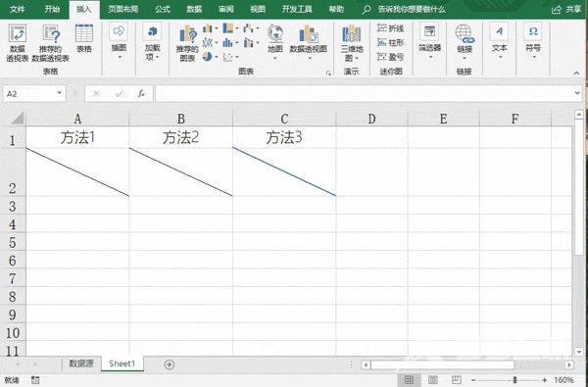Switch to the Formulas (公式) tab
This screenshot has height=387, width=588.
[163, 9]
